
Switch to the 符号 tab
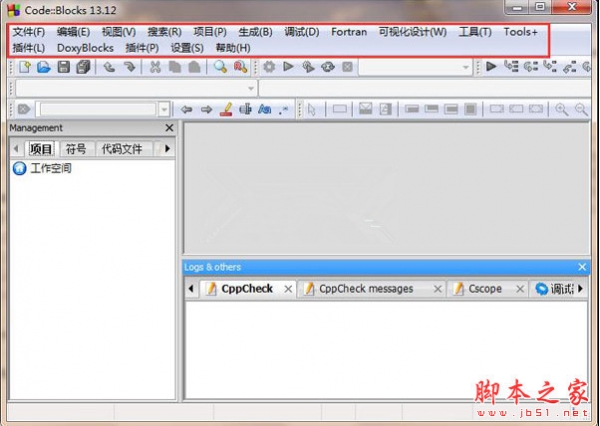click(x=76, y=149)
